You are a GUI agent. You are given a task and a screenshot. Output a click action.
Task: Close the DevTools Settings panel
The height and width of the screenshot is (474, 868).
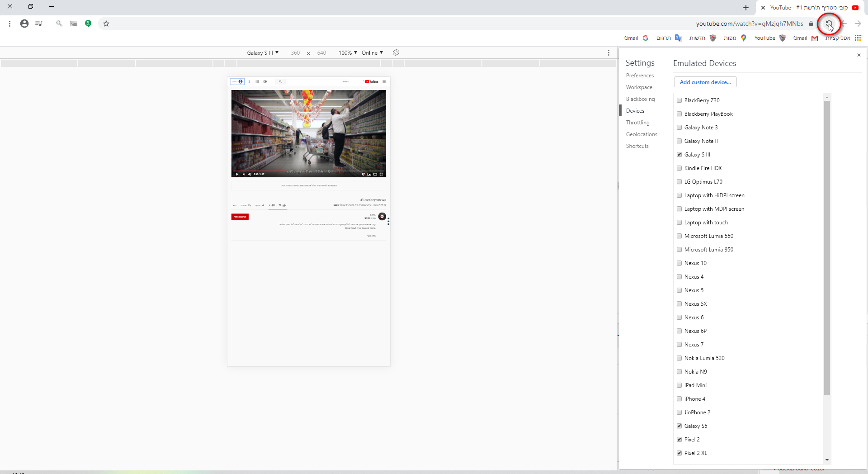pyautogui.click(x=859, y=55)
